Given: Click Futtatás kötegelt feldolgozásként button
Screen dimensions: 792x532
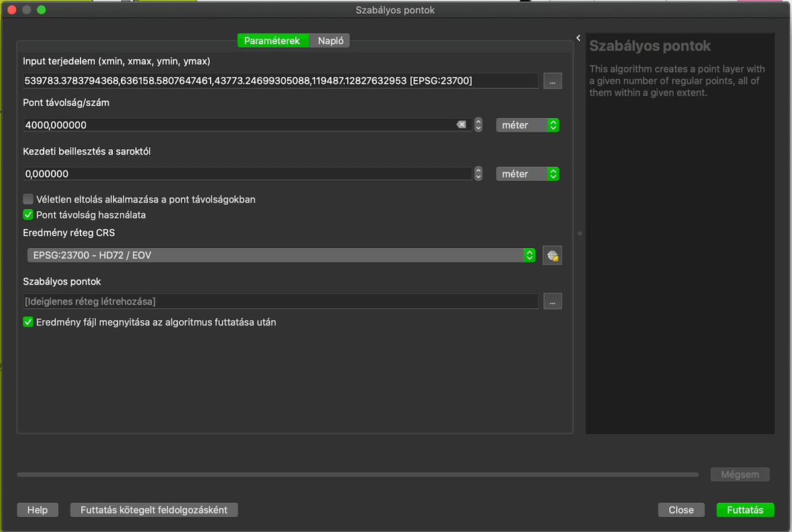Looking at the screenshot, I should point(154,510).
